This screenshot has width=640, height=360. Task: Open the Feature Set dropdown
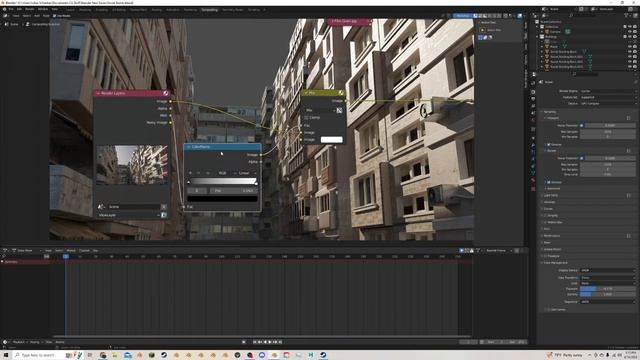pyautogui.click(x=608, y=97)
